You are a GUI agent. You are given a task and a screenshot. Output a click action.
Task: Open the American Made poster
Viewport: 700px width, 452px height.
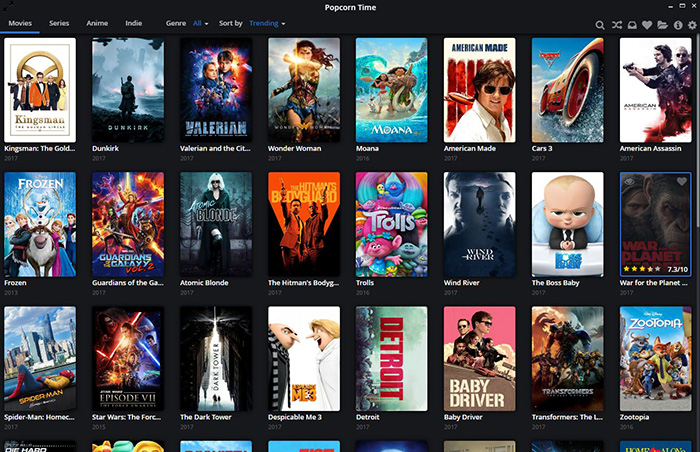coord(479,90)
